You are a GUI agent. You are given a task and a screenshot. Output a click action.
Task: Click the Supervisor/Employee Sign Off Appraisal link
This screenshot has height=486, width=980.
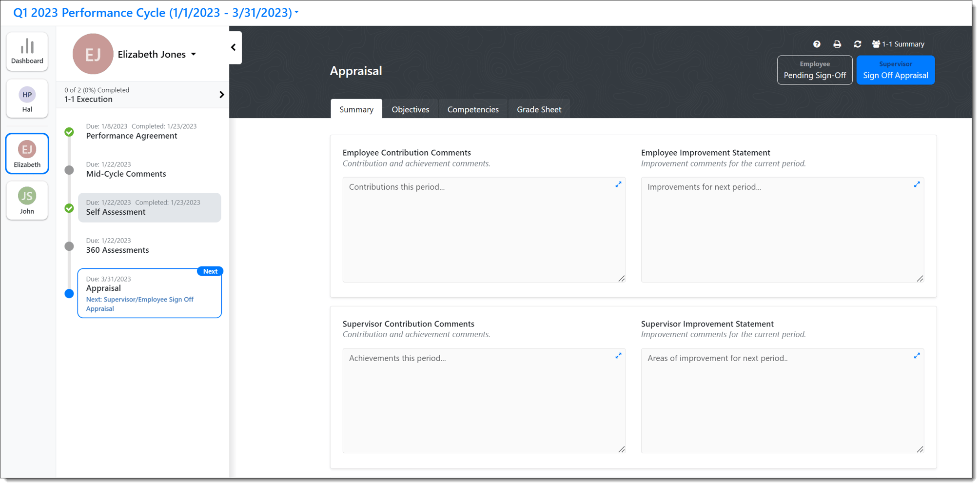coord(140,304)
